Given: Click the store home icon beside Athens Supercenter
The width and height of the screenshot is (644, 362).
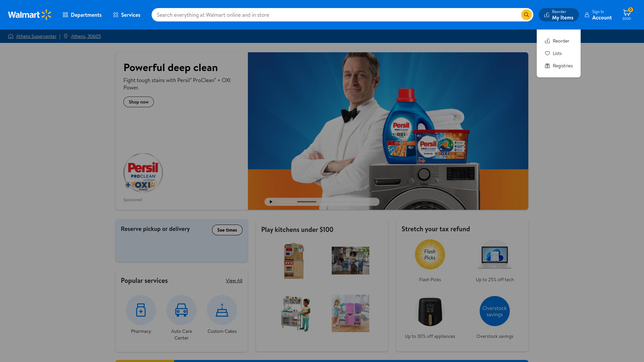Looking at the screenshot, I should [x=11, y=36].
